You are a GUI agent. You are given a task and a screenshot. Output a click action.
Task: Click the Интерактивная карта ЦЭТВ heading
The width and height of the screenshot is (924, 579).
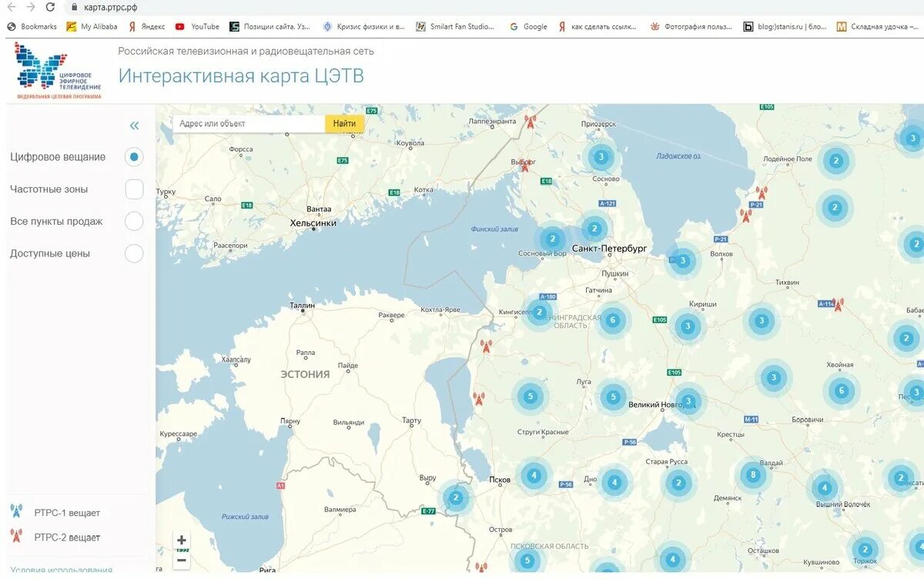[241, 75]
